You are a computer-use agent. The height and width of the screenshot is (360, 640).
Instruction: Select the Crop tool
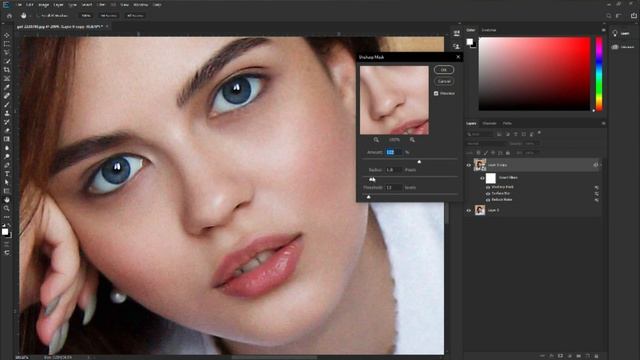click(7, 70)
